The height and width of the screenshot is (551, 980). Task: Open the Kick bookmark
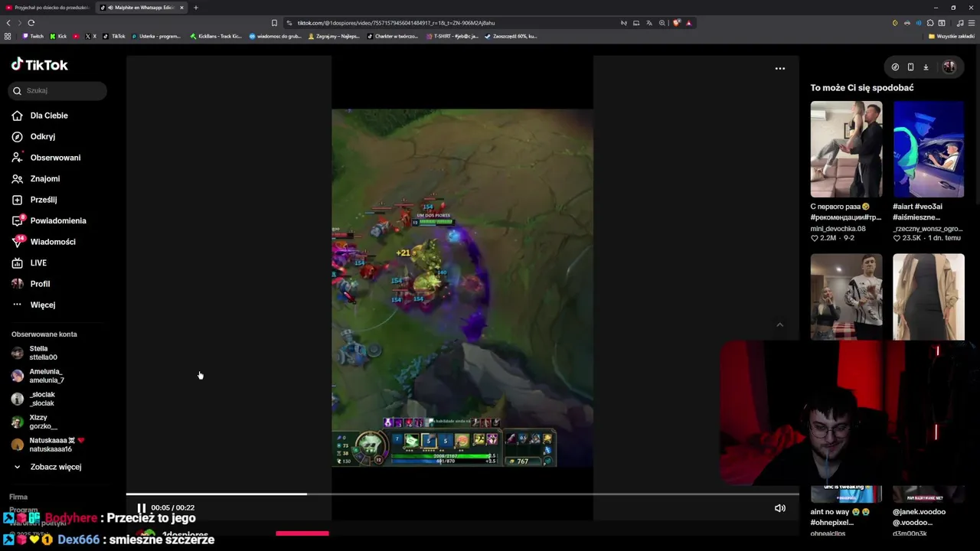coord(58,36)
